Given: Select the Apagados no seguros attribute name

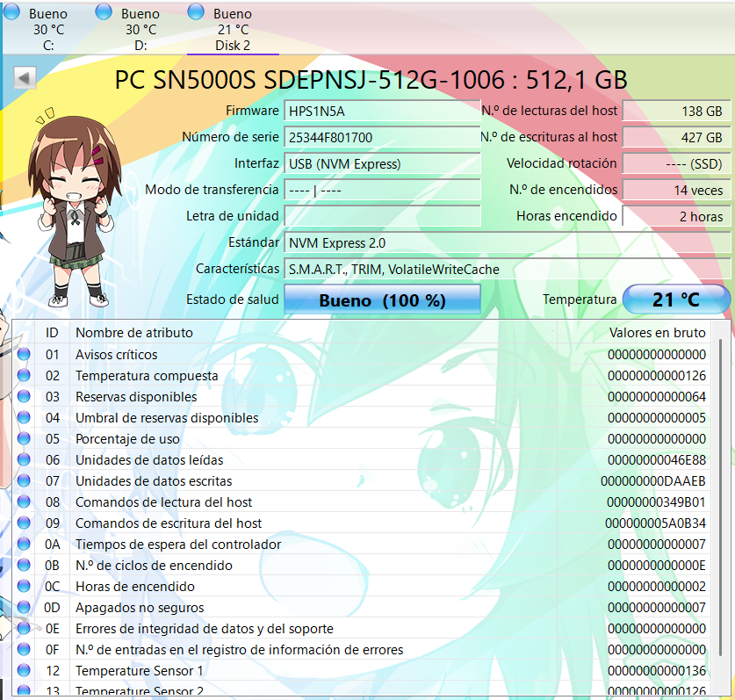Looking at the screenshot, I should pyautogui.click(x=140, y=608).
